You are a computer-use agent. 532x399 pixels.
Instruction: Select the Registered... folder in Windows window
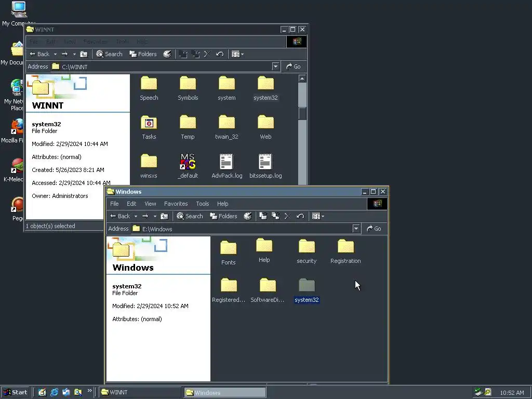pyautogui.click(x=229, y=290)
